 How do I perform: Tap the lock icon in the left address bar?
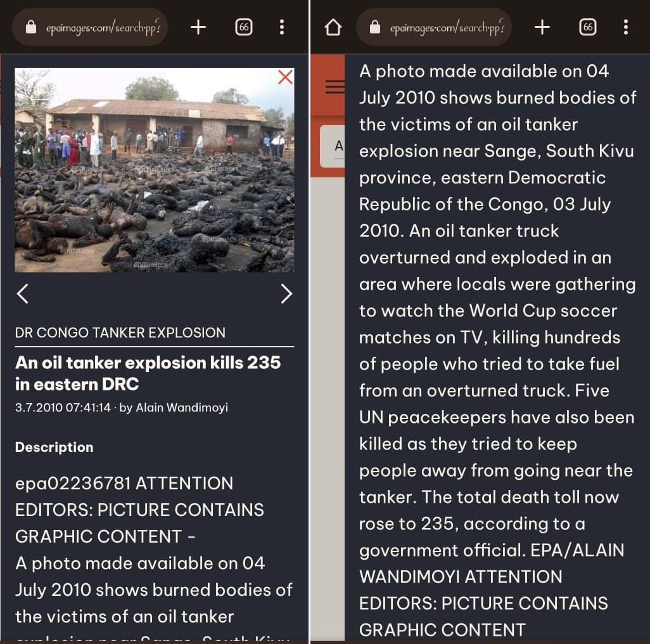[x=31, y=27]
